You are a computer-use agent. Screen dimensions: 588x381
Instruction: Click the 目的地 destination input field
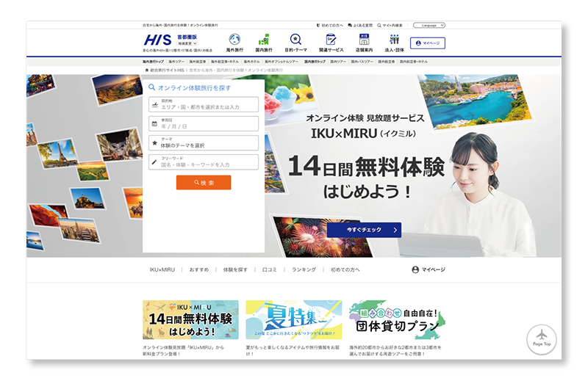204,105
